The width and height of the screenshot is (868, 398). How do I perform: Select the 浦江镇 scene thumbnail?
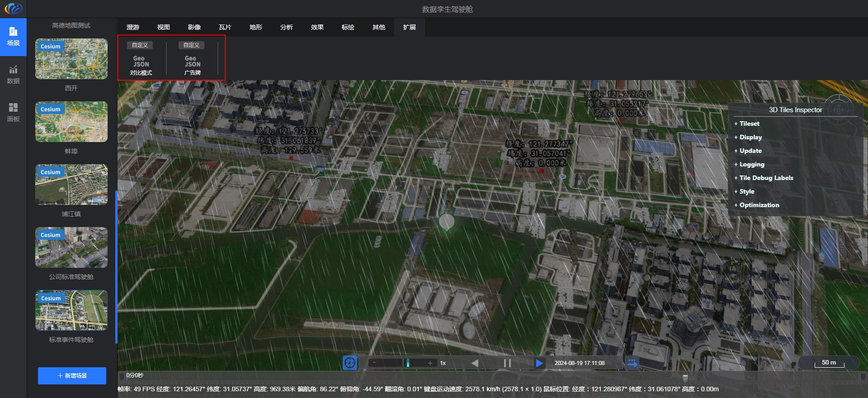[71, 185]
